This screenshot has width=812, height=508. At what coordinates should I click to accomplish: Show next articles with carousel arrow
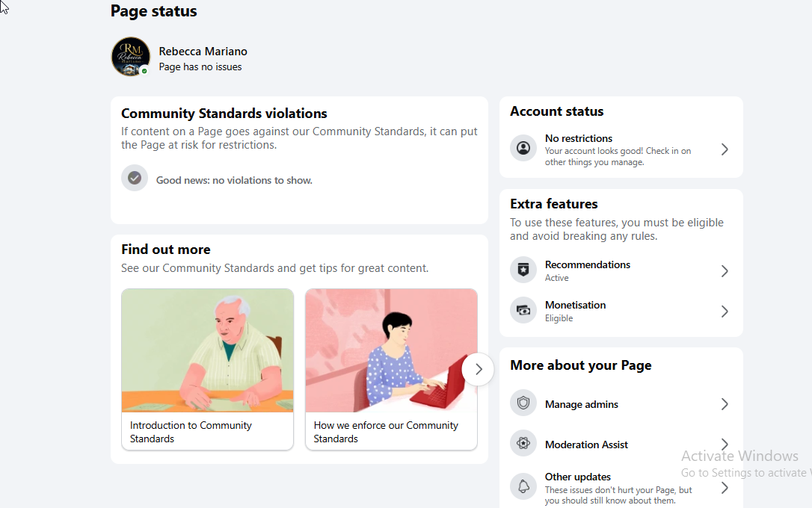point(478,369)
